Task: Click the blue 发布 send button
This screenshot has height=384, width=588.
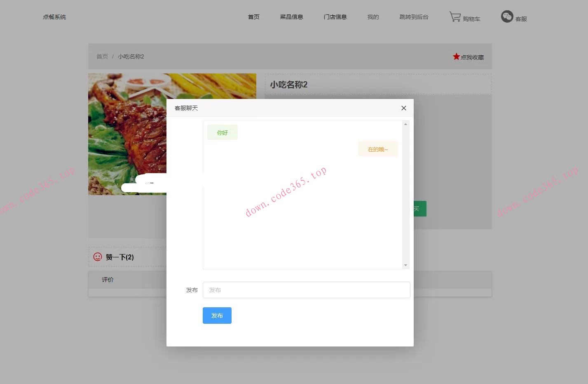Action: click(217, 315)
